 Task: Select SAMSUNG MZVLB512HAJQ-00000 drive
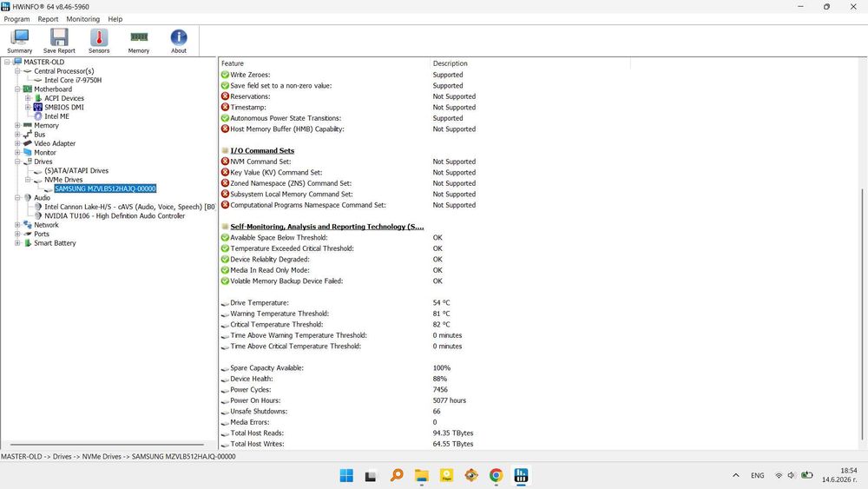coord(105,188)
